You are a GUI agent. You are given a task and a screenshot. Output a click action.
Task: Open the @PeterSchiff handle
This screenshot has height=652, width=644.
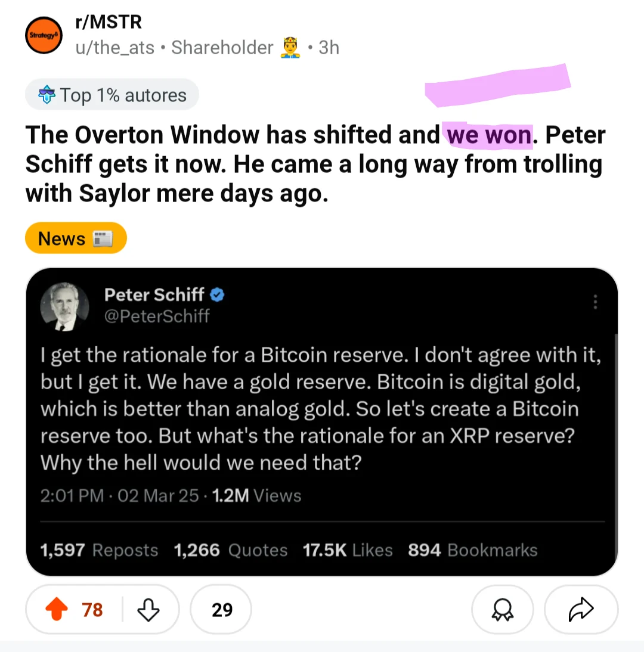pos(157,316)
